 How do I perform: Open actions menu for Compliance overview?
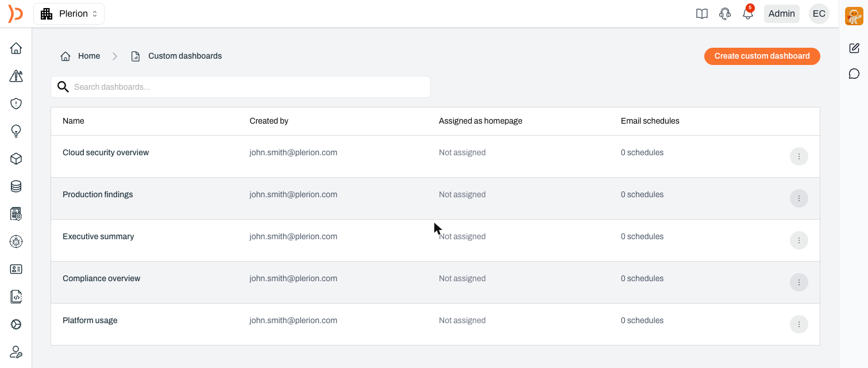798,282
